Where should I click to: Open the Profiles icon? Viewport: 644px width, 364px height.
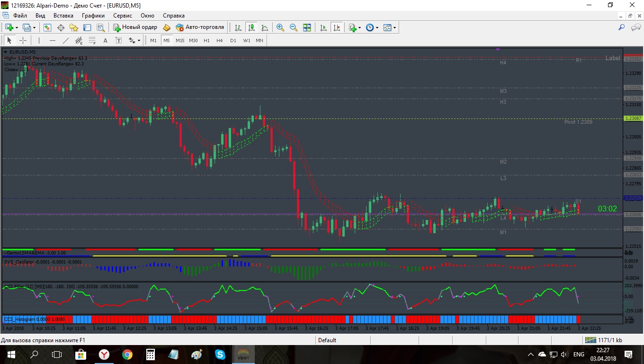tap(29, 27)
